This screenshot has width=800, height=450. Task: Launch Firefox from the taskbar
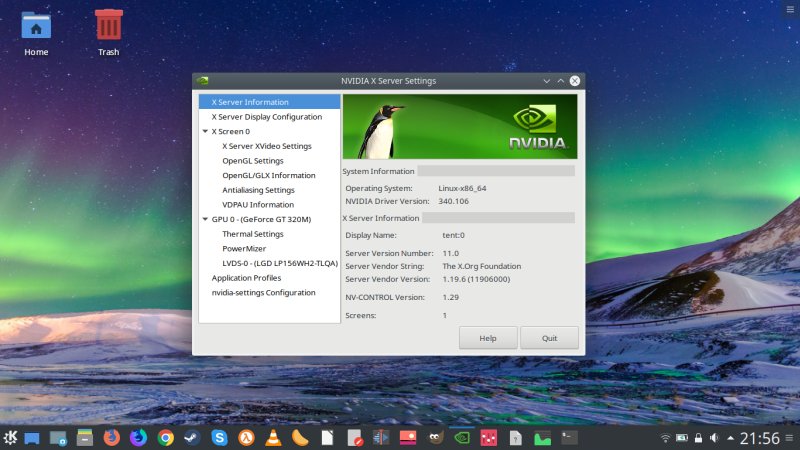click(x=112, y=438)
